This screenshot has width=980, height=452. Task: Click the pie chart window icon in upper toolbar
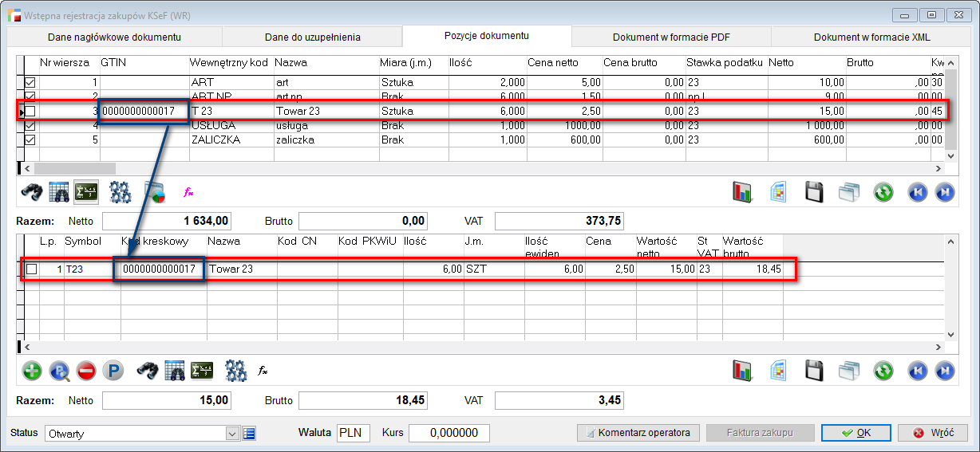(x=155, y=192)
